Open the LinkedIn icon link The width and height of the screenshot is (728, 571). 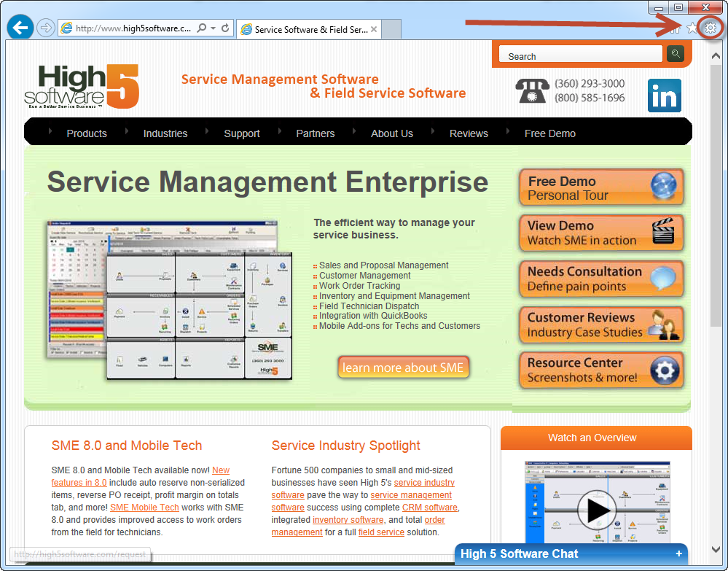tap(665, 96)
